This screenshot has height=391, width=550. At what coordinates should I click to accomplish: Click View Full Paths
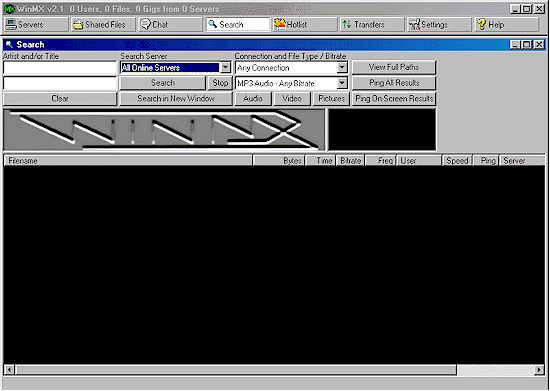394,67
